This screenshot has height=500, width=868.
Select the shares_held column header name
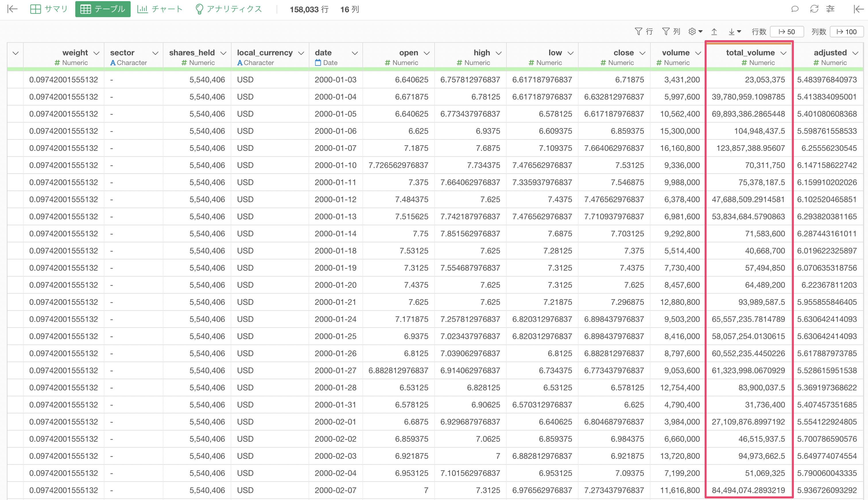191,53
